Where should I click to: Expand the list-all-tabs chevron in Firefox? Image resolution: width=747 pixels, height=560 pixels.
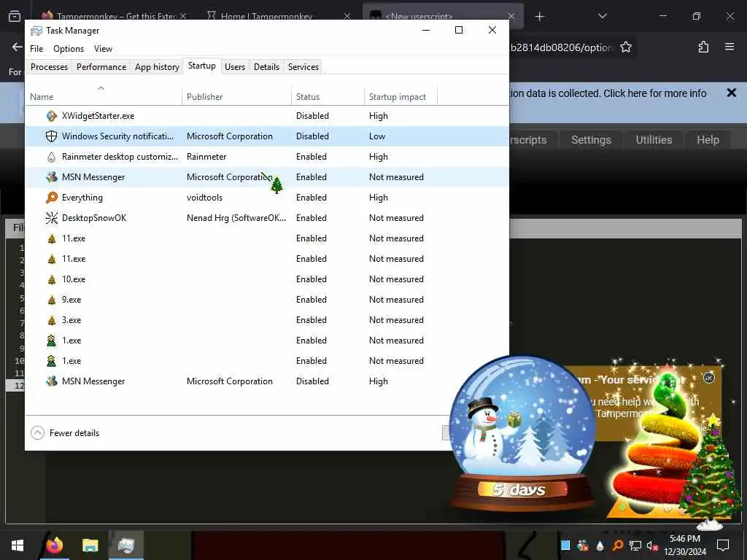point(602,17)
